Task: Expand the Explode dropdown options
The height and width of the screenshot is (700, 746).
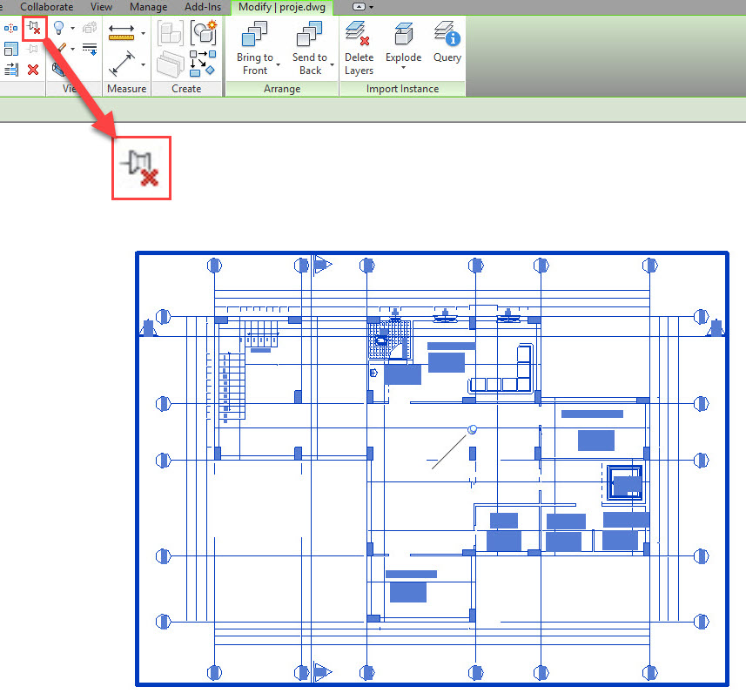Action: [x=403, y=68]
